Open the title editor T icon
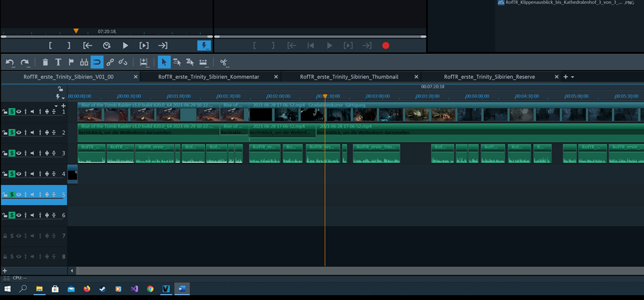This screenshot has width=644, height=300. pos(58,62)
